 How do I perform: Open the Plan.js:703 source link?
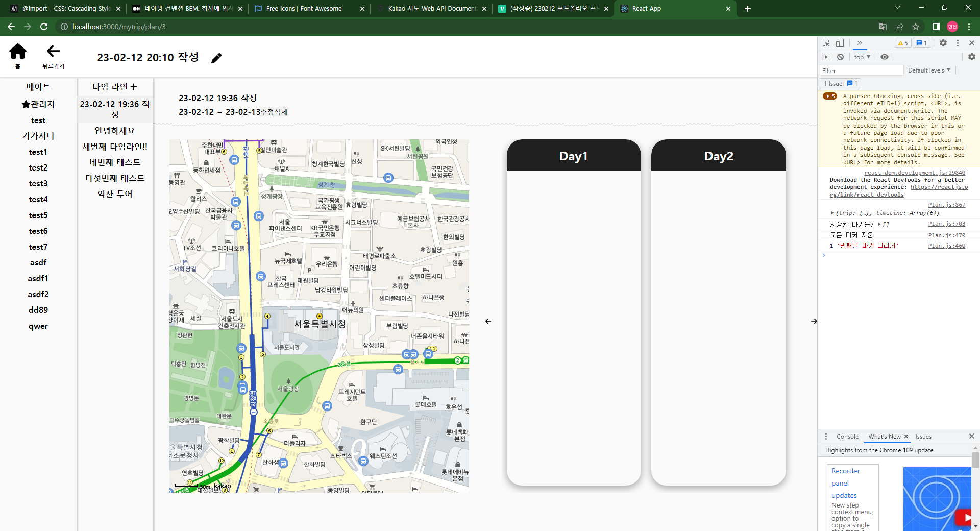tap(946, 224)
